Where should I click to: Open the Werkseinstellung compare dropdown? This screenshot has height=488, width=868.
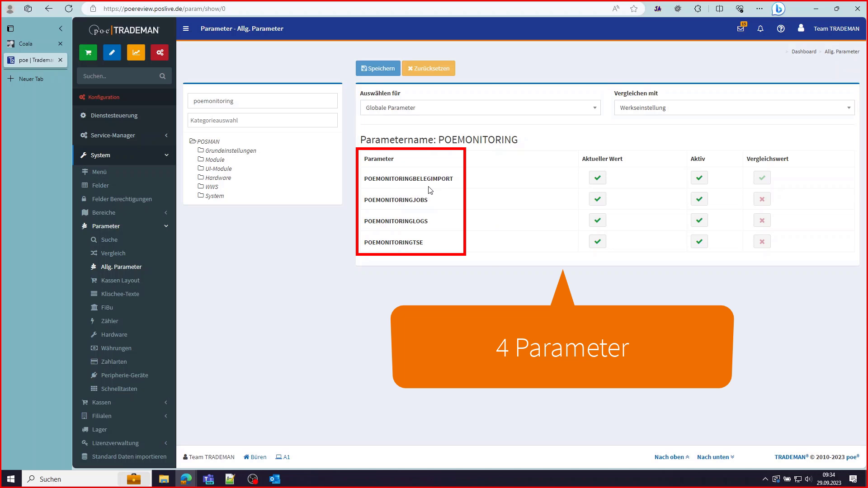[734, 108]
